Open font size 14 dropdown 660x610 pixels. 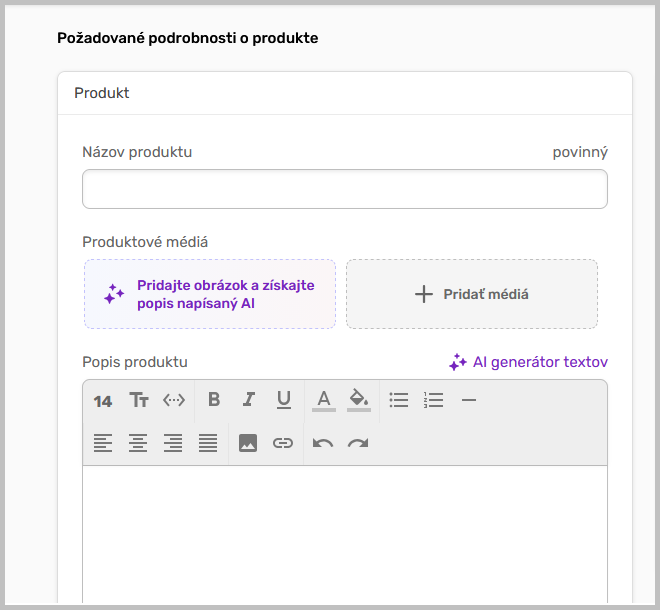click(103, 401)
